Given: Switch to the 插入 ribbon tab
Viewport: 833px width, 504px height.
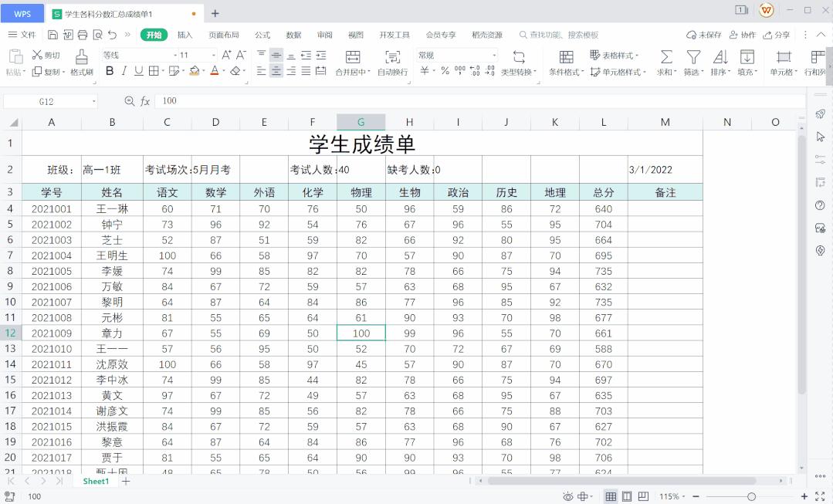Looking at the screenshot, I should [186, 34].
